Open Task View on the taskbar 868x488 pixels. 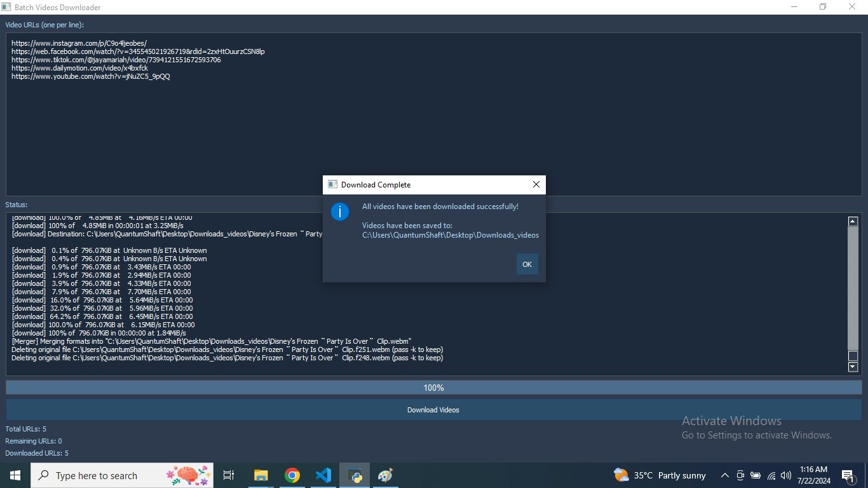[229, 475]
